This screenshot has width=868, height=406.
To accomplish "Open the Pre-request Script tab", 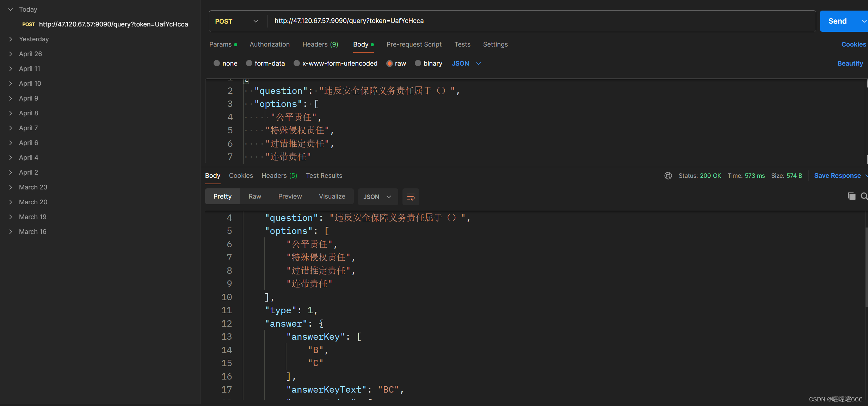I will (x=414, y=44).
